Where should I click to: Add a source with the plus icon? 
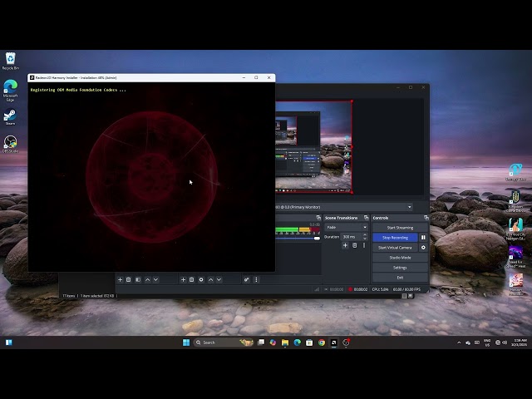183,279
